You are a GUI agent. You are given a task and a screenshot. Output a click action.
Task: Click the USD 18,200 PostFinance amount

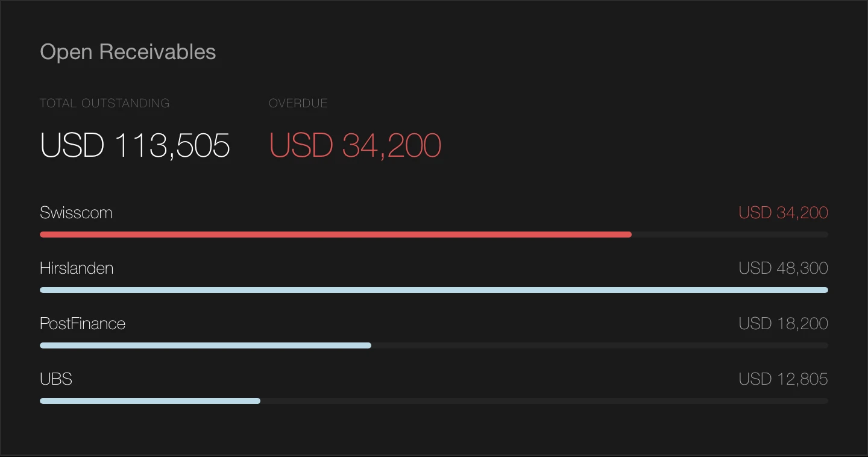point(783,324)
